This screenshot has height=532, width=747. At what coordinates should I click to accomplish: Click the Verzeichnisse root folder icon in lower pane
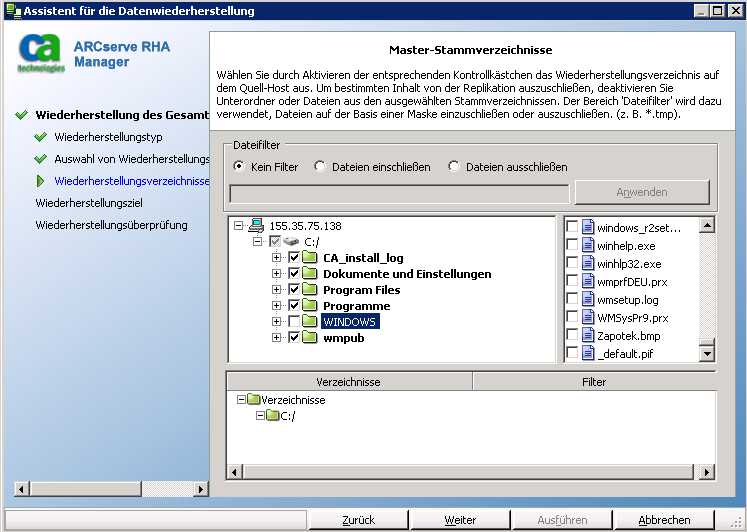(x=253, y=399)
